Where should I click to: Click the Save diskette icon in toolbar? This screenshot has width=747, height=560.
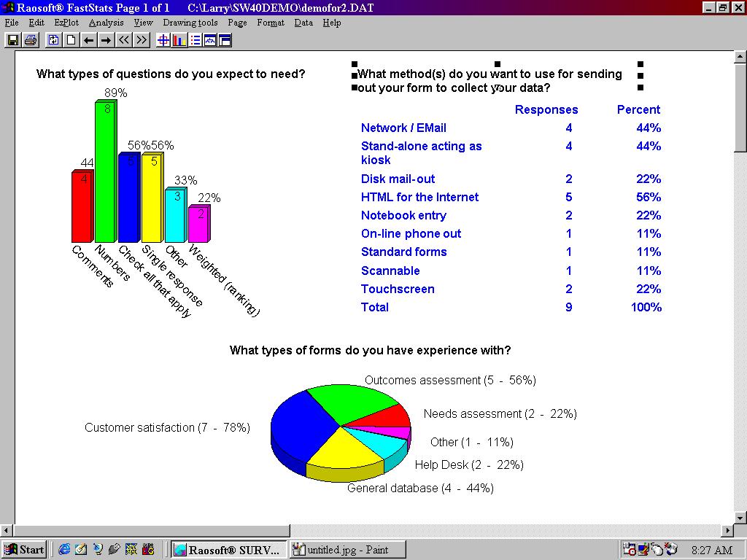tap(12, 40)
